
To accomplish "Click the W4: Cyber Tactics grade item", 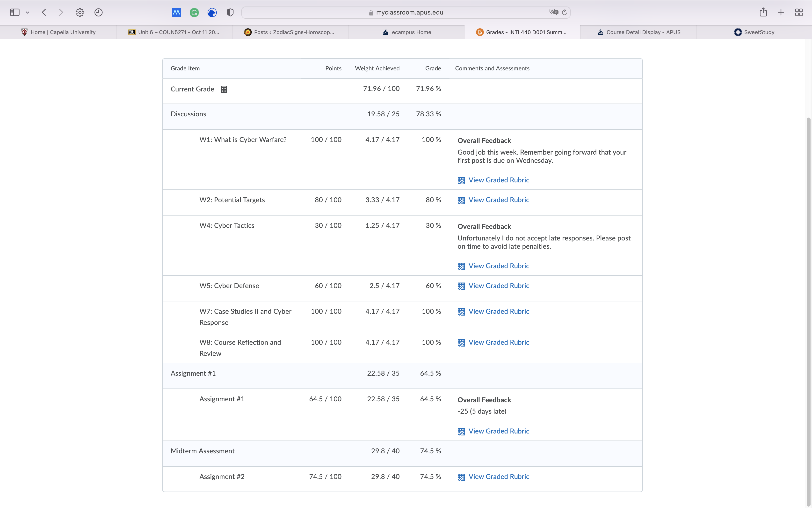I will tap(227, 226).
